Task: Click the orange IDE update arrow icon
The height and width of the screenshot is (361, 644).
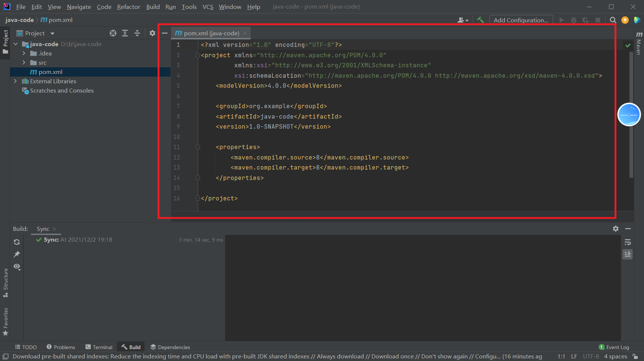Action: coord(625,20)
